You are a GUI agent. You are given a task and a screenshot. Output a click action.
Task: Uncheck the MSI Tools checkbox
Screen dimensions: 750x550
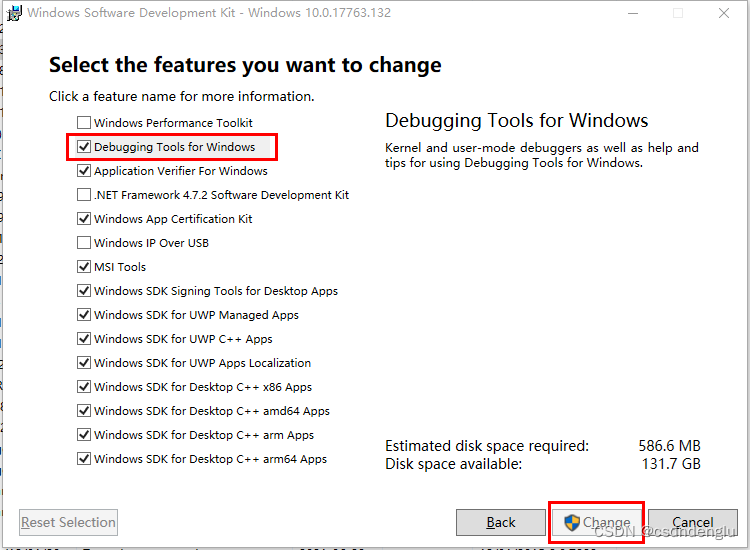(84, 266)
